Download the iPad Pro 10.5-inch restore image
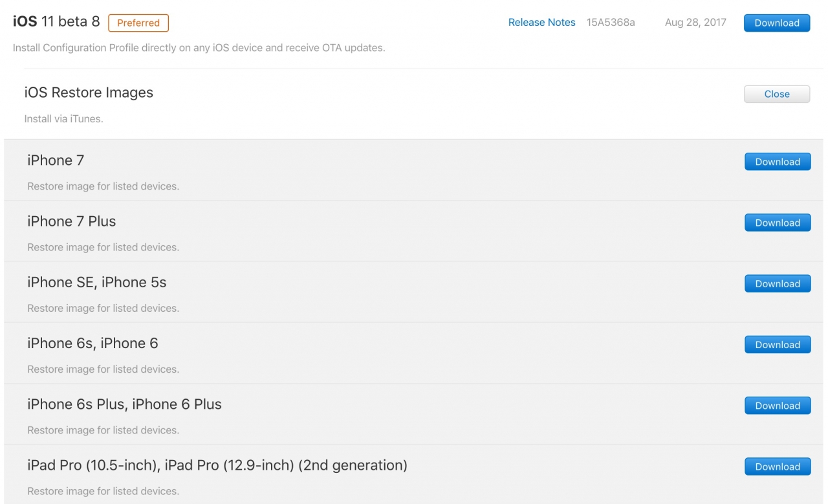Image resolution: width=828 pixels, height=504 pixels. pyautogui.click(x=777, y=466)
